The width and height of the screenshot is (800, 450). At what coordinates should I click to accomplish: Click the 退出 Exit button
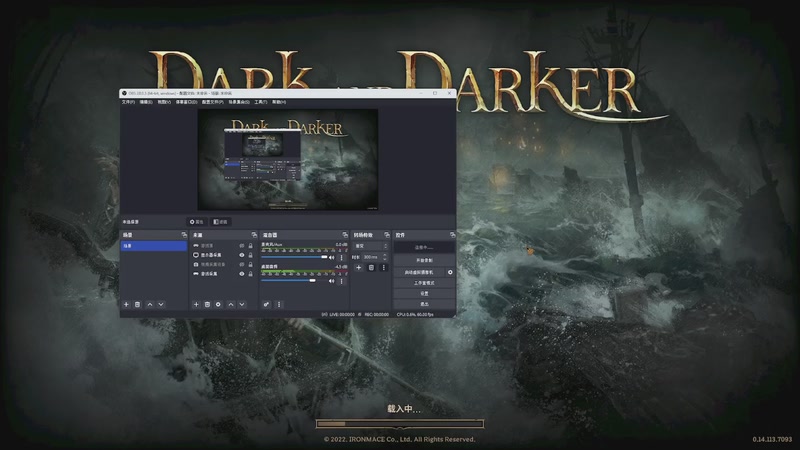click(424, 304)
